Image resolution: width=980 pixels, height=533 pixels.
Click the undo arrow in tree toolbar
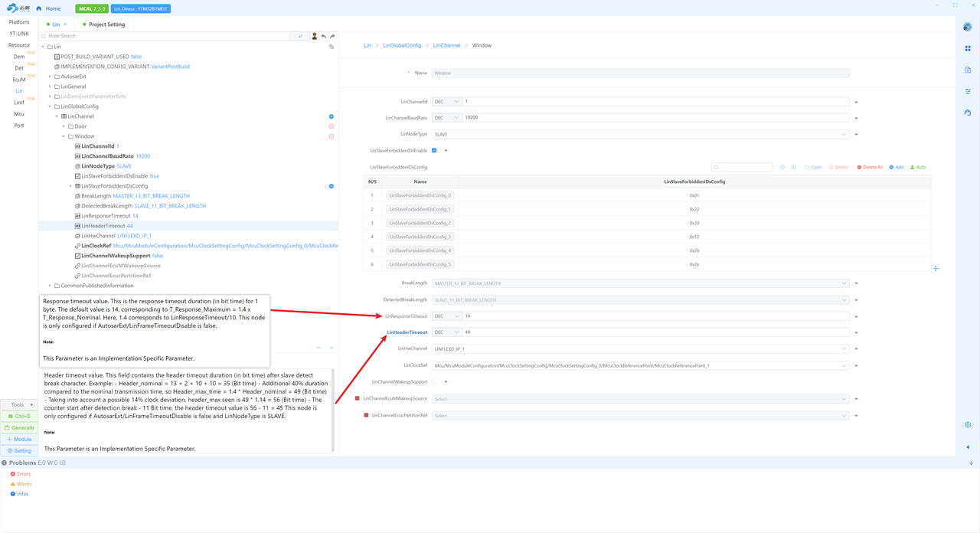point(324,36)
